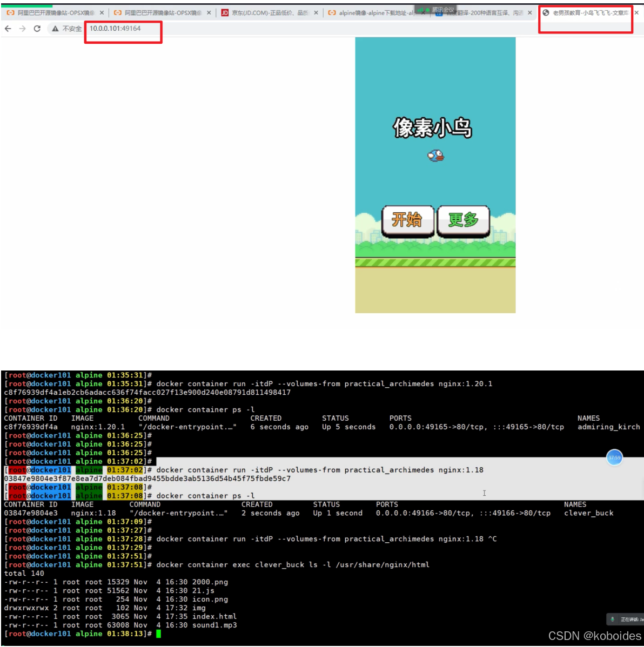
Task: Click the 01:38:13 prompt timestamp
Action: (125, 634)
